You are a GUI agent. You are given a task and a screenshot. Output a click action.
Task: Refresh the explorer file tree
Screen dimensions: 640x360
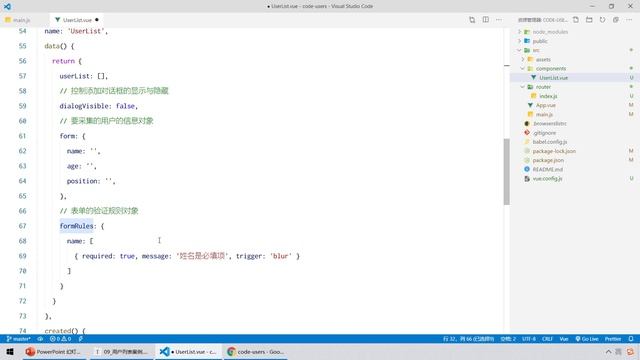pyautogui.click(x=602, y=20)
